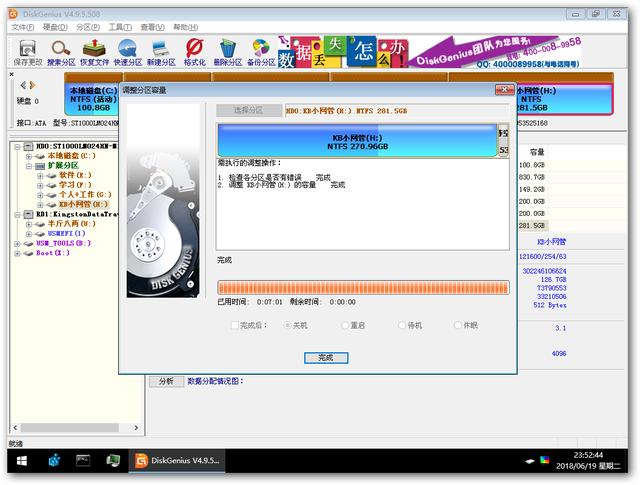Open the Windows Start menu on the taskbar

(18, 461)
